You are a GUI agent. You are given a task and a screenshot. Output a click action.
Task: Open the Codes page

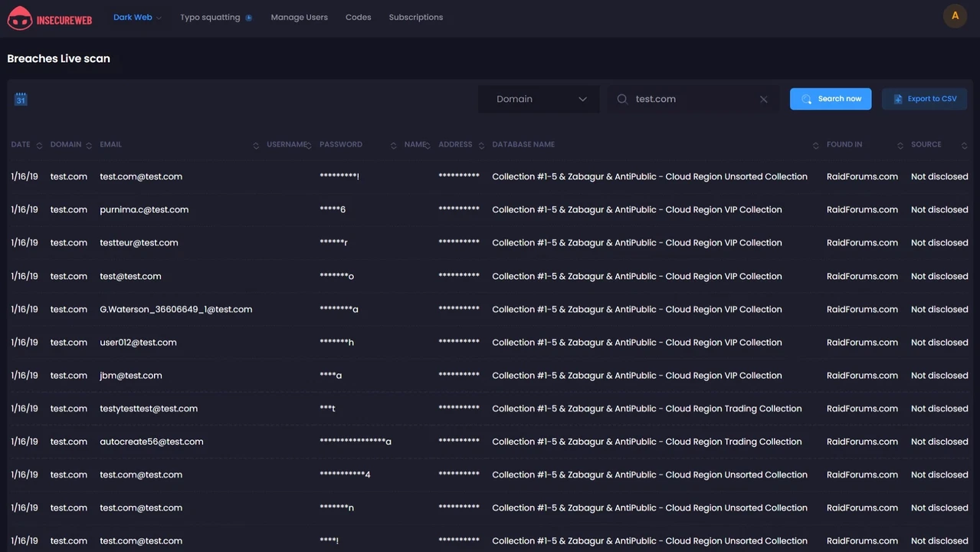(358, 17)
